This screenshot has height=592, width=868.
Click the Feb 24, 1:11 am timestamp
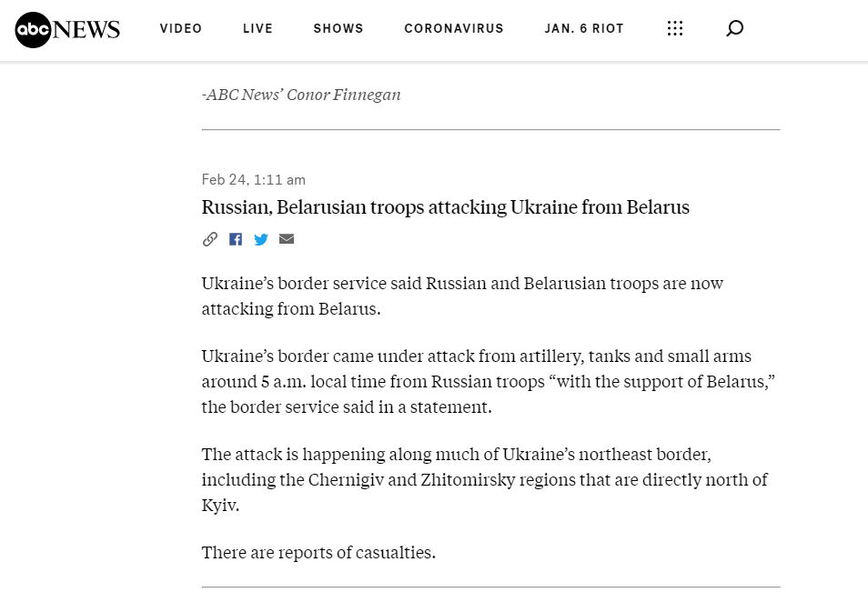tap(254, 180)
